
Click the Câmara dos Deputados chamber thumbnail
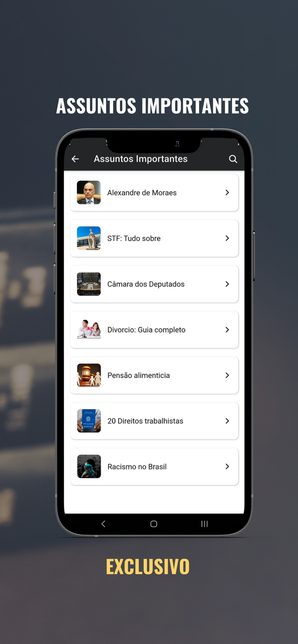89,284
